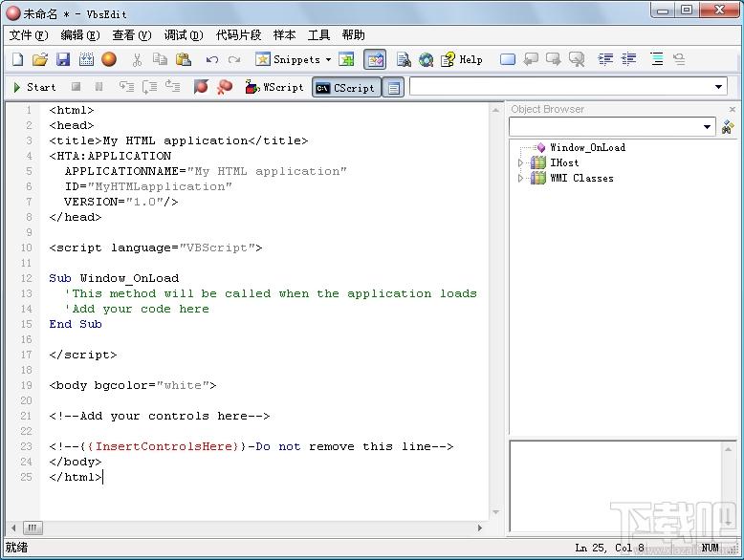Redo the last undone edit
Viewport: 744px width, 560px height.
pos(234,60)
